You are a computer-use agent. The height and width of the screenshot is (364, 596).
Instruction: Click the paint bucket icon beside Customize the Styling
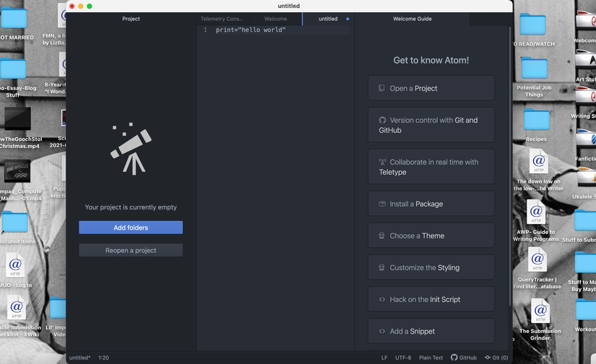[x=381, y=267]
